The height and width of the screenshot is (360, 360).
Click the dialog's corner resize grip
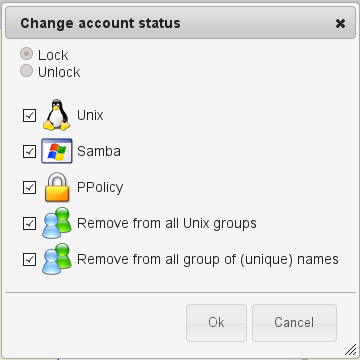(350, 350)
